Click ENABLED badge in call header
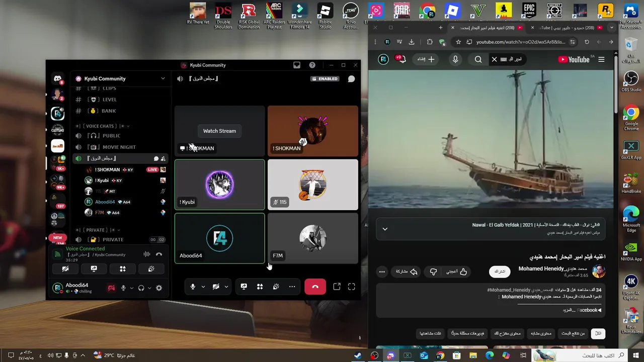The width and height of the screenshot is (644, 362). [325, 79]
